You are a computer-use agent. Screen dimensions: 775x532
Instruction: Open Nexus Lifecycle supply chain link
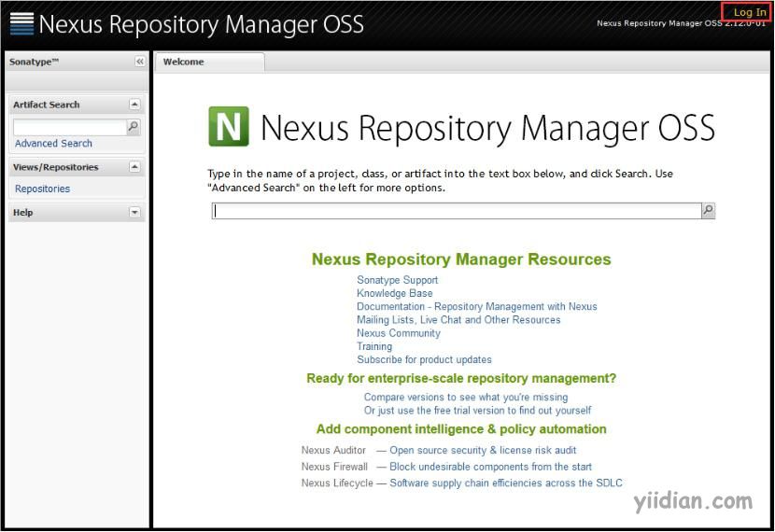506,483
